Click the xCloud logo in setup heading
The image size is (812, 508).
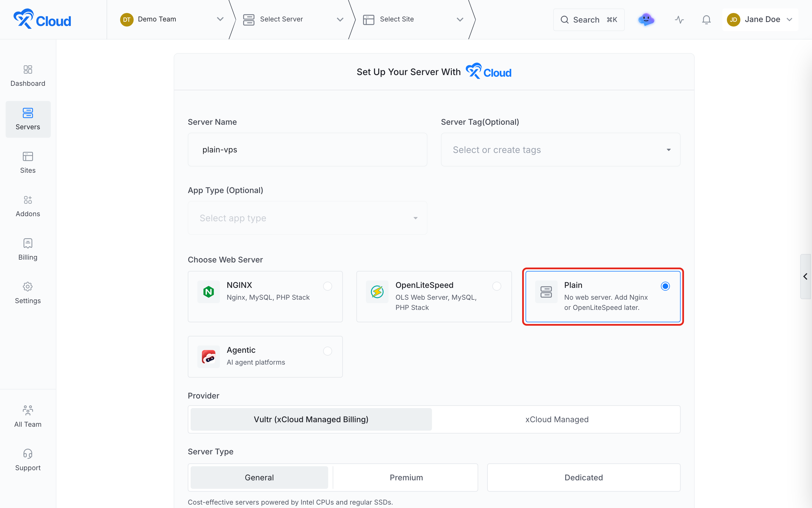point(488,71)
